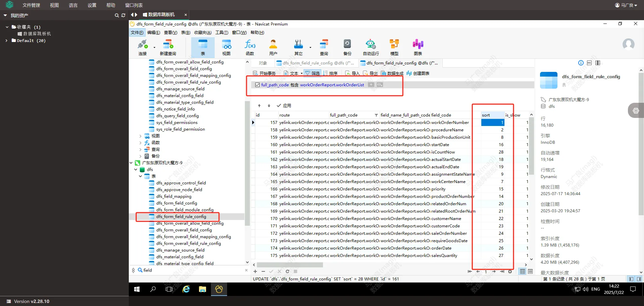
Task: Open the 新建查询 (New Query) toolbar icon
Action: [168, 47]
